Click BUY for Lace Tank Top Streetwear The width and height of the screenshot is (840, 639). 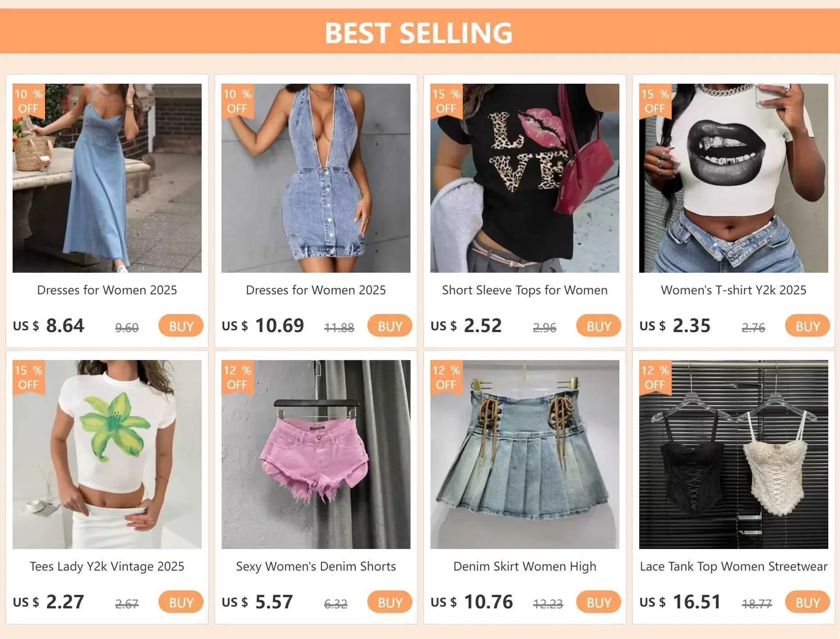(807, 602)
